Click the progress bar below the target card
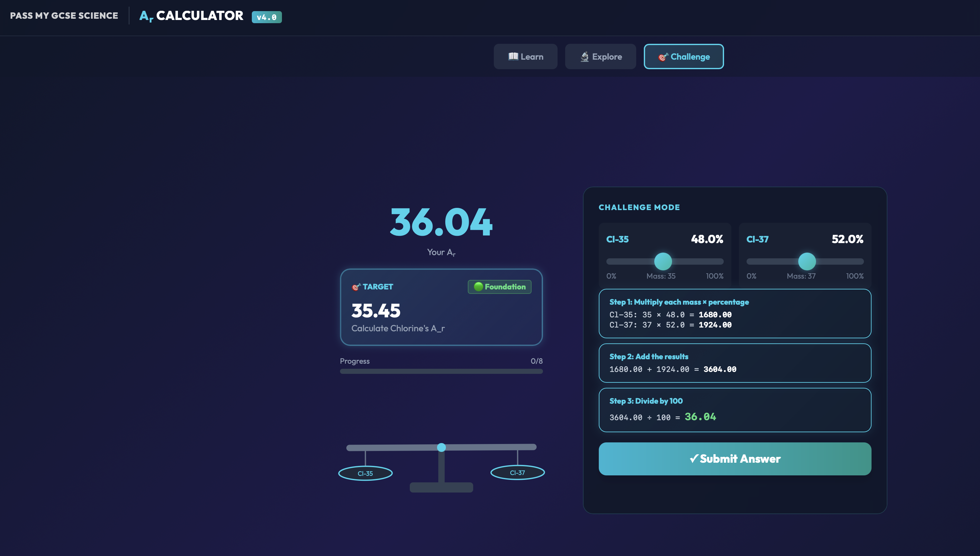The image size is (980, 556). 441,371
